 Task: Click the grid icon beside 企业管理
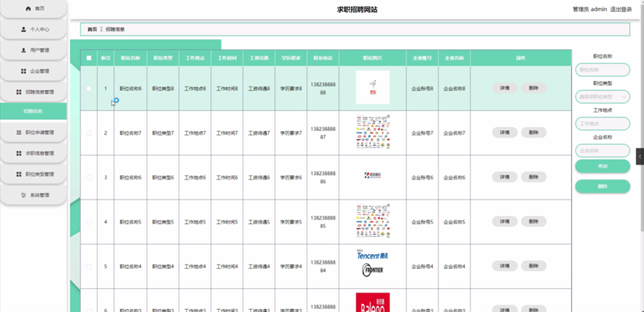click(23, 71)
